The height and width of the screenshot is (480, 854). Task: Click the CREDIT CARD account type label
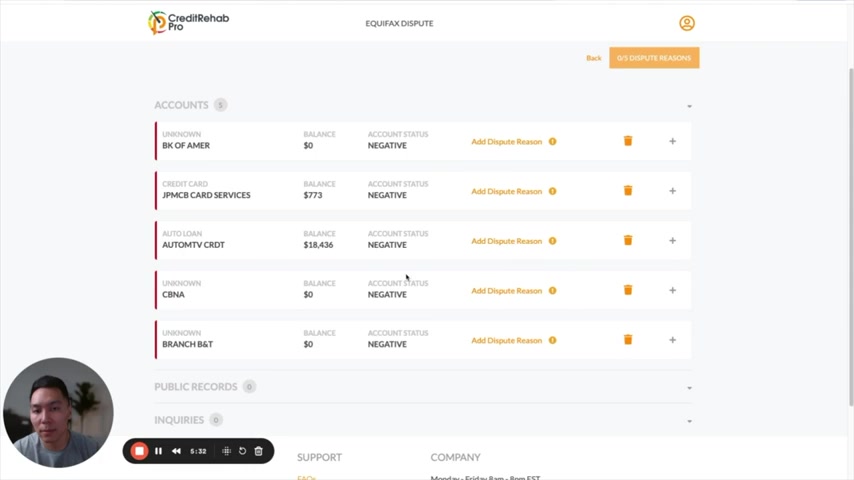pos(185,184)
